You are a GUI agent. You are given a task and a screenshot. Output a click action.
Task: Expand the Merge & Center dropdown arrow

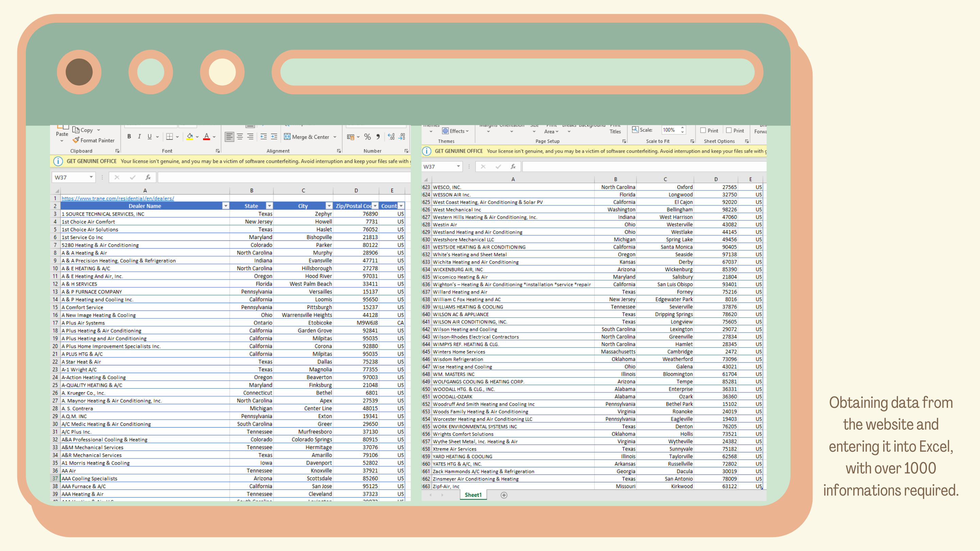click(335, 137)
